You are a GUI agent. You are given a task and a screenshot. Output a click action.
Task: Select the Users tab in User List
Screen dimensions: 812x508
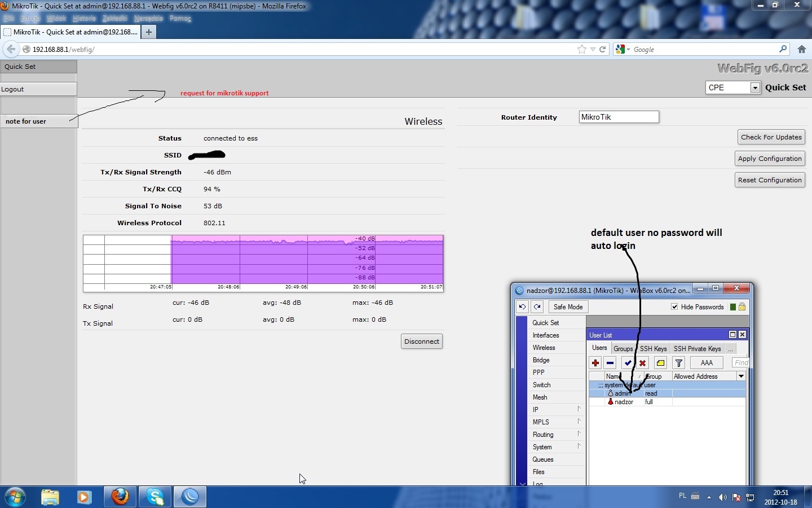(599, 348)
